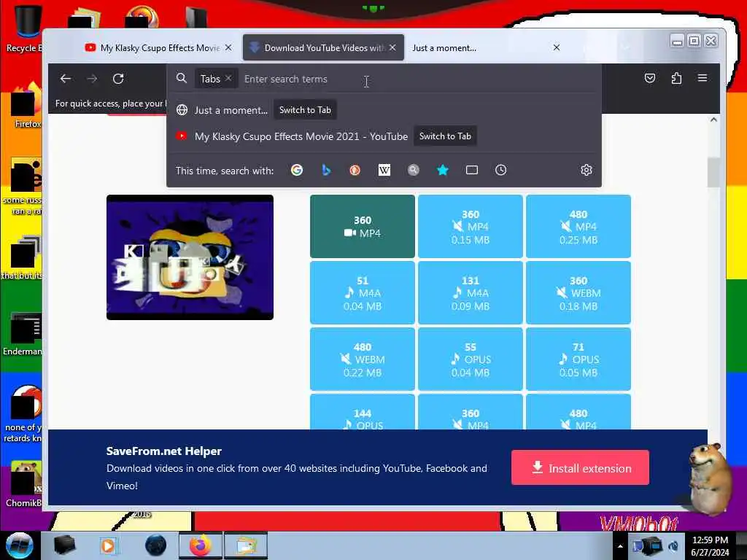
Task: Close the Just a moment tab
Action: point(557,47)
